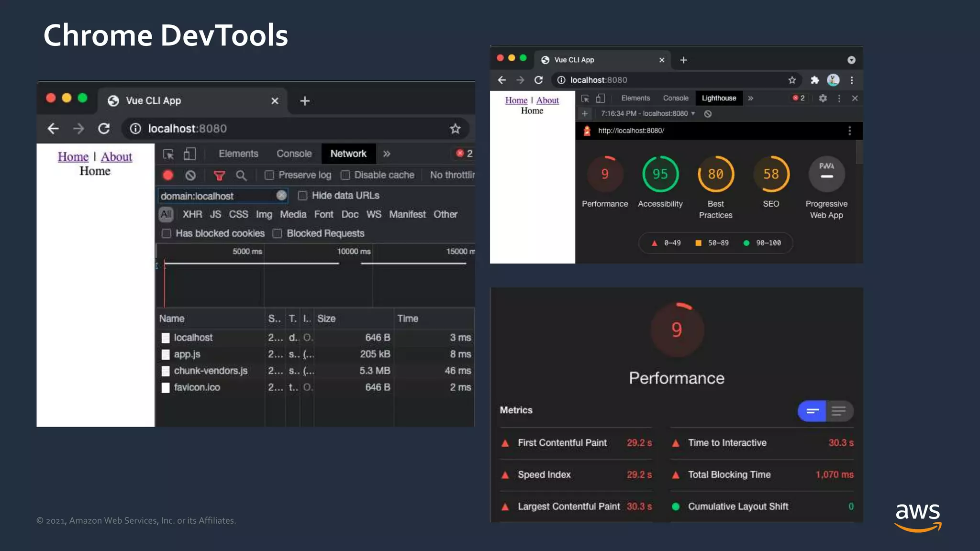Toggle the red filter funnel icon
Image resolution: width=980 pixels, height=551 pixels.
(x=219, y=176)
